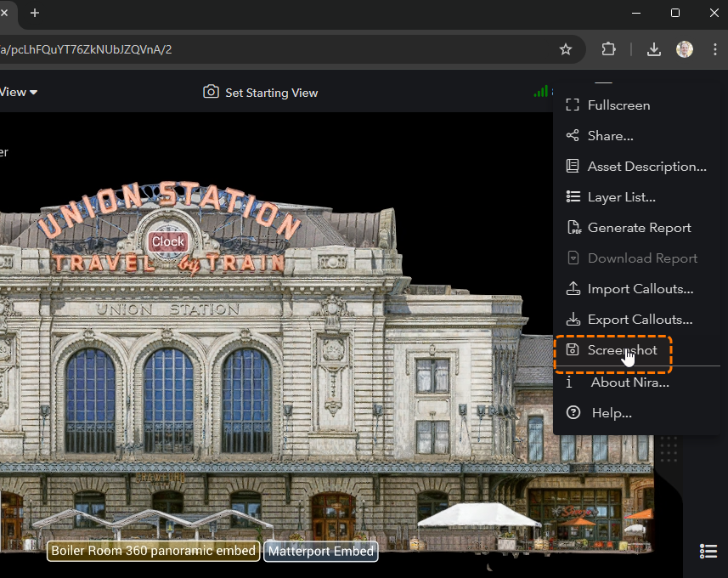Click the Layer List bullet icon in menu
The height and width of the screenshot is (578, 728).
(x=573, y=197)
